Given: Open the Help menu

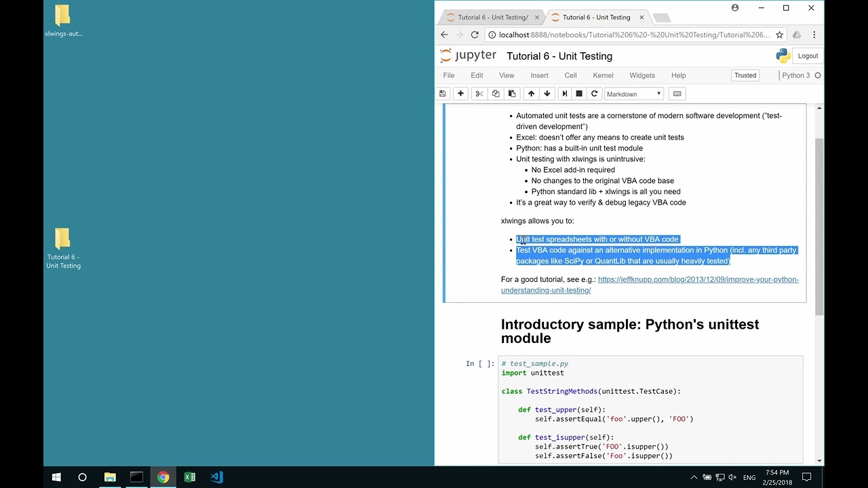Looking at the screenshot, I should tap(678, 75).
